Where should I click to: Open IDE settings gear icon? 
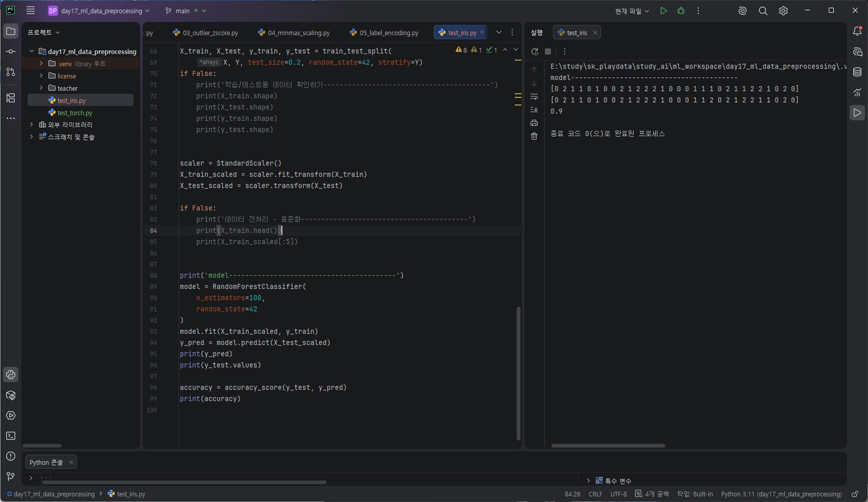783,11
